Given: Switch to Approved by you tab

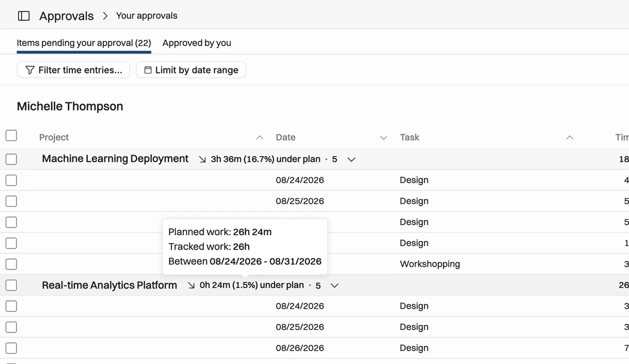Looking at the screenshot, I should point(197,43).
